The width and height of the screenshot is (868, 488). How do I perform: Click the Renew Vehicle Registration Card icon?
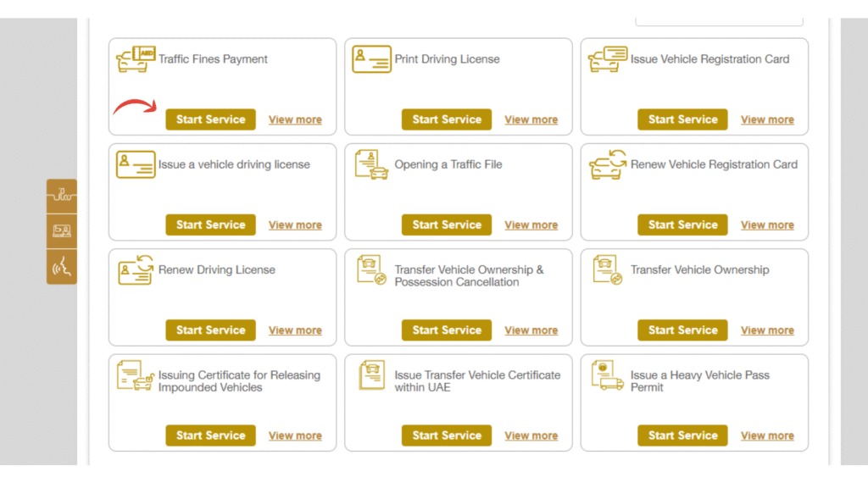click(x=607, y=164)
